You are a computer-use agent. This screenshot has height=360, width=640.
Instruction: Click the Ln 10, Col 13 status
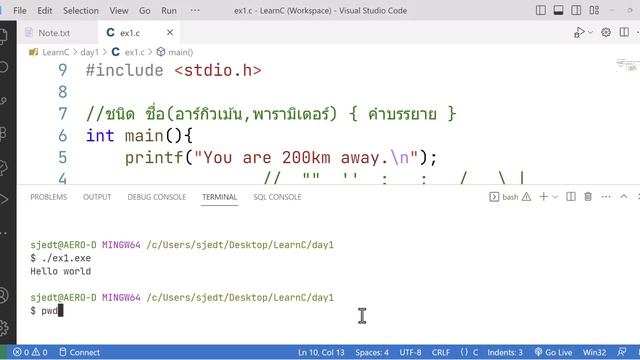(x=321, y=352)
